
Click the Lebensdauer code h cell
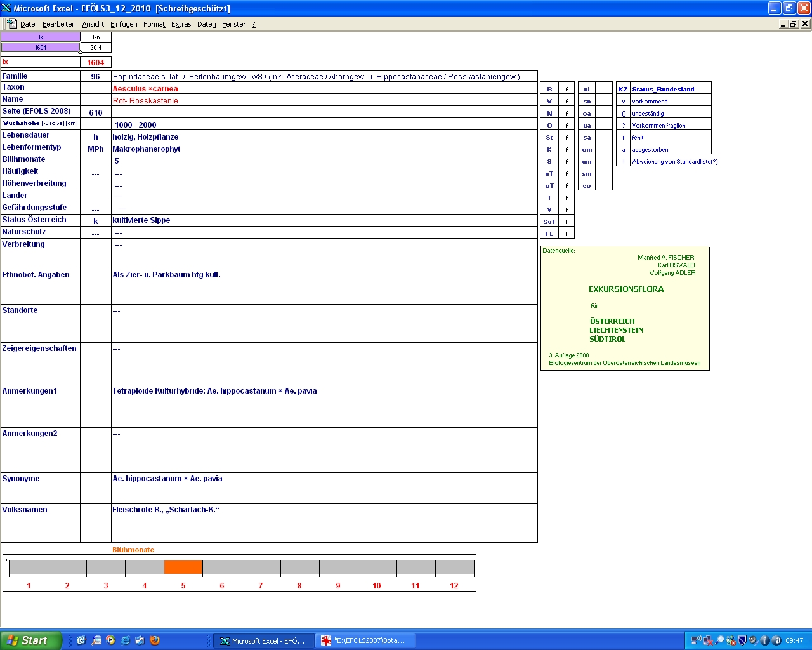tap(96, 136)
